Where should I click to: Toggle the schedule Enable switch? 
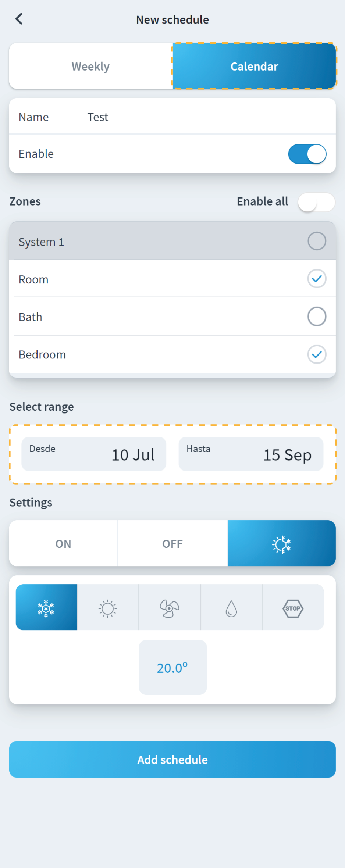[307, 154]
